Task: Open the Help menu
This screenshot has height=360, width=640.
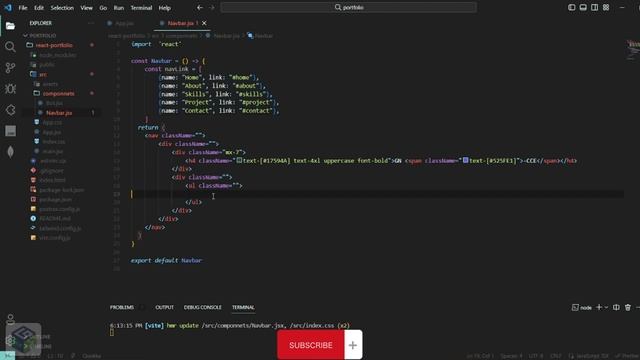Action: (x=164, y=8)
